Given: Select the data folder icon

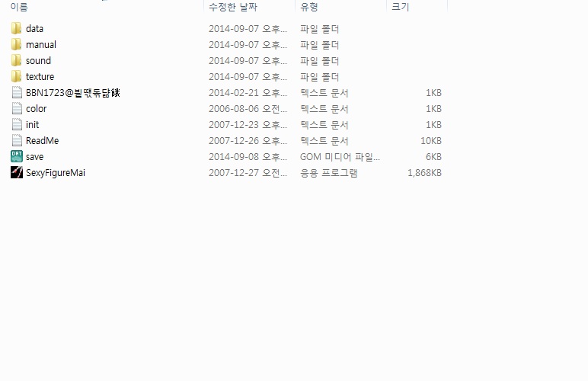Looking at the screenshot, I should pos(16,28).
